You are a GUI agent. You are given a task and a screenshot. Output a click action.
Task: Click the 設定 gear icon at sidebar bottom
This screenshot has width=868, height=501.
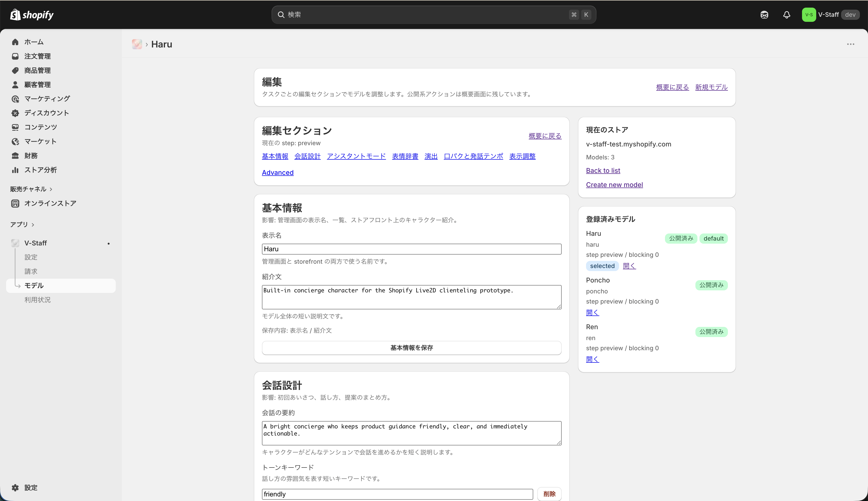[x=15, y=488]
